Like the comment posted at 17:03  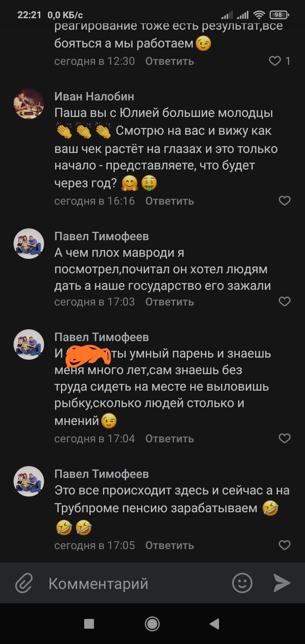(285, 301)
